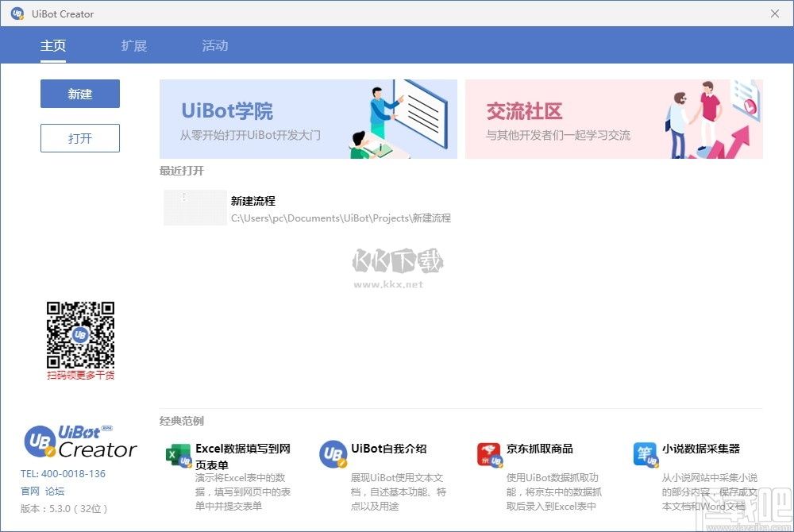Open the 官网 link
This screenshot has width=794, height=532.
30,491
